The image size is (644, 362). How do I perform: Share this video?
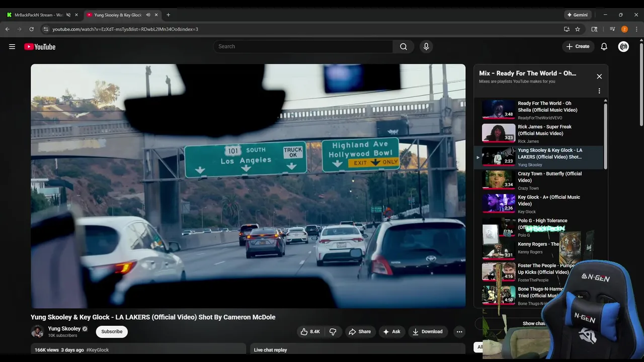point(360,332)
